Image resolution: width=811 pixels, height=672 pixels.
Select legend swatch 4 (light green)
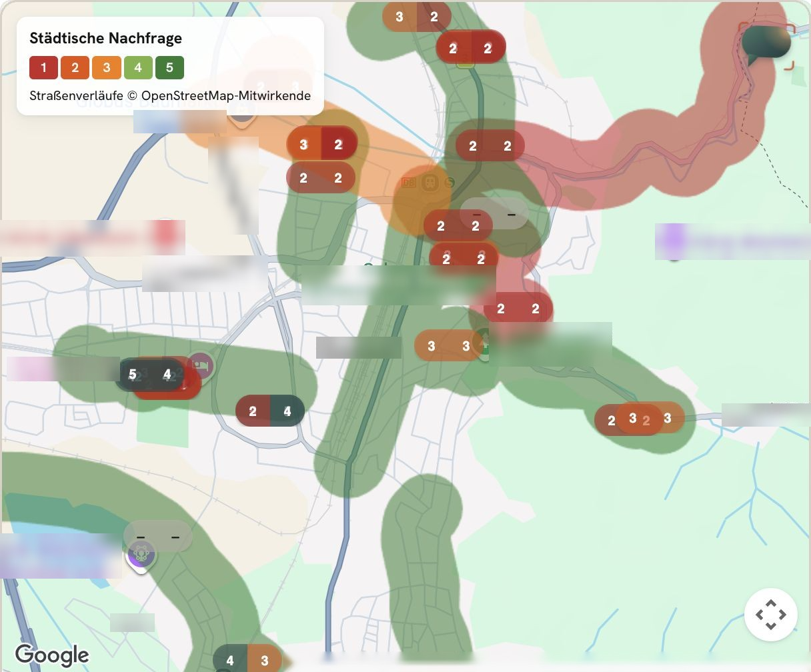[x=138, y=67]
